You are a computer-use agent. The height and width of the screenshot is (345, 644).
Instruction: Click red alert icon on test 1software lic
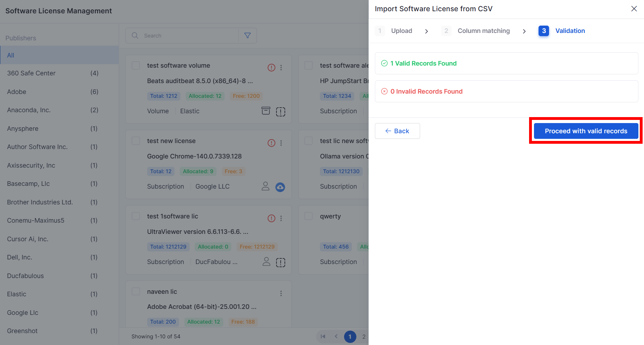271,218
